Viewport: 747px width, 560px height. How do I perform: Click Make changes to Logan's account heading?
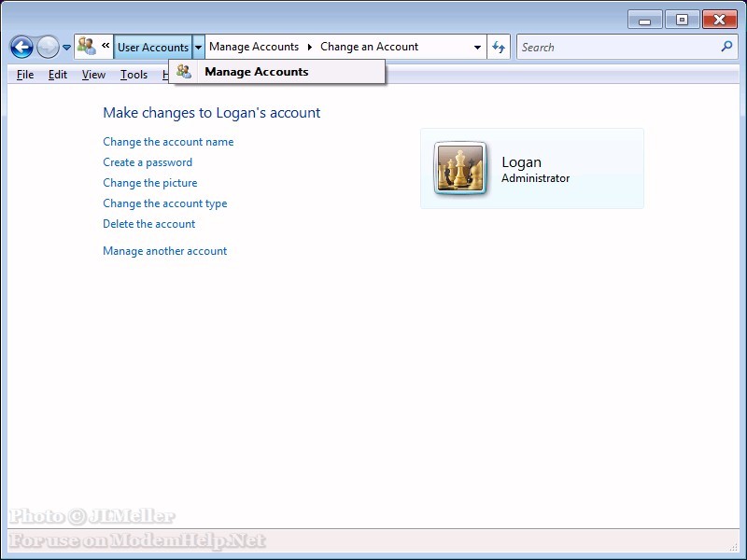212,113
